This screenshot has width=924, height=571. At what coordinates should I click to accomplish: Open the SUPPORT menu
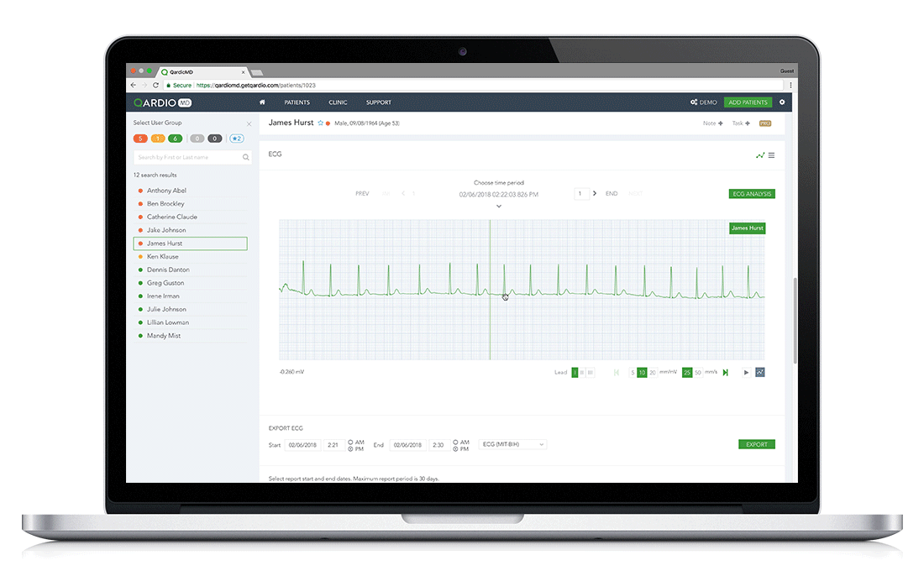(378, 102)
